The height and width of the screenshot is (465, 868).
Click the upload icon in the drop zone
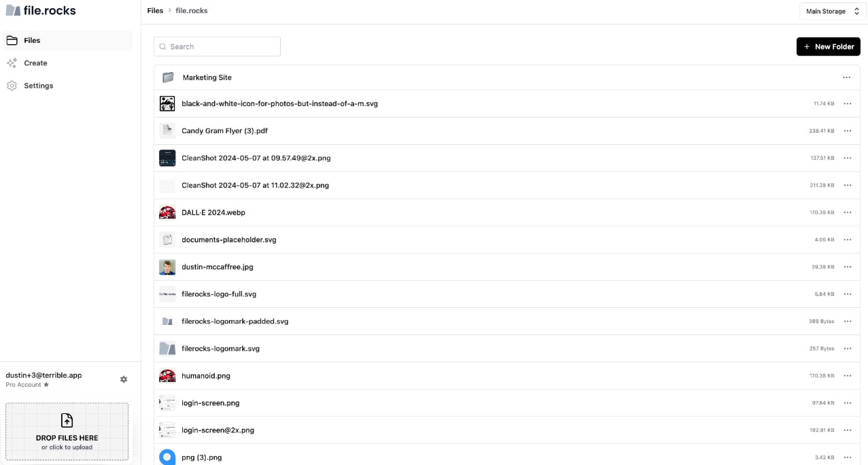point(67,420)
